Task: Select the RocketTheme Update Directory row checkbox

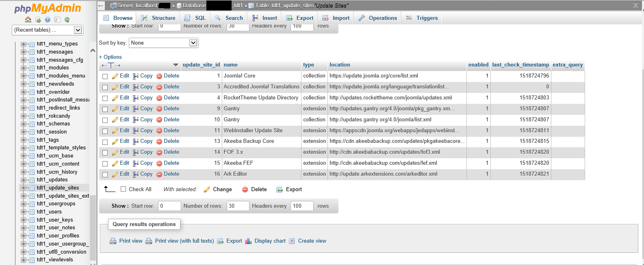Action: 105,98
